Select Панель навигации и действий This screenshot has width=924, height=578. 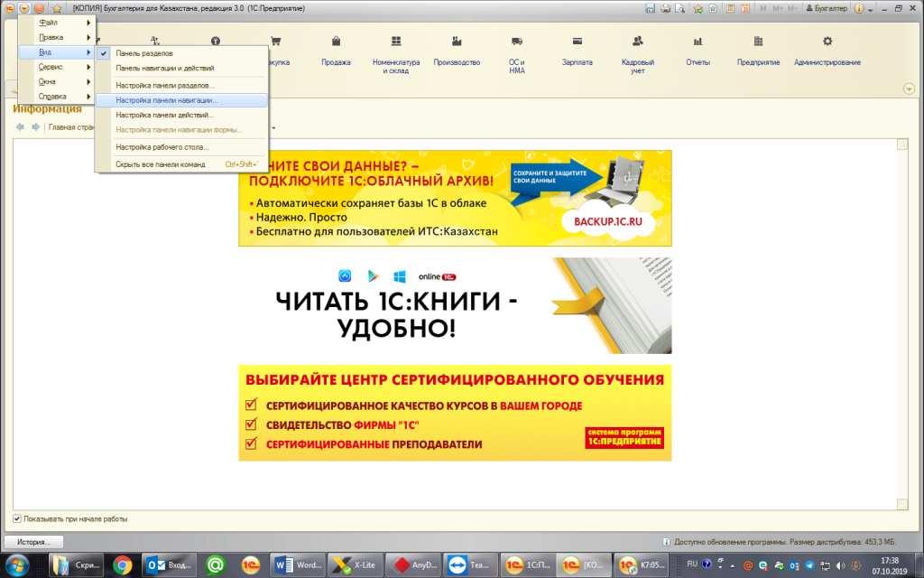click(x=181, y=68)
